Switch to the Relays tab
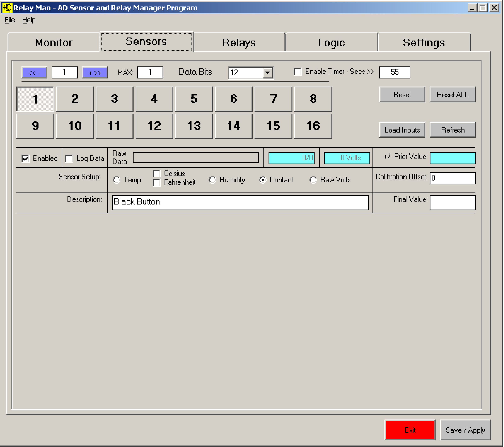The width and height of the screenshot is (504, 447). click(x=239, y=43)
